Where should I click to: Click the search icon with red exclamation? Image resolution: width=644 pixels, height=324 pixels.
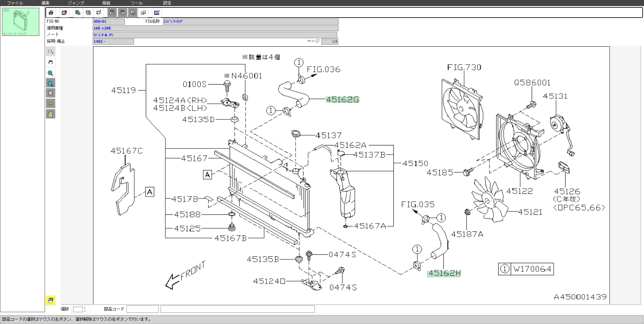(157, 13)
